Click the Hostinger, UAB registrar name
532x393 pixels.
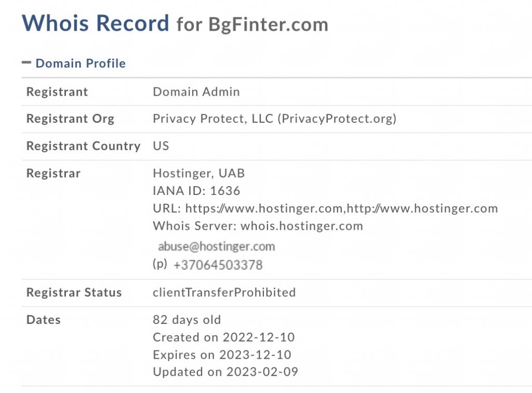click(198, 173)
